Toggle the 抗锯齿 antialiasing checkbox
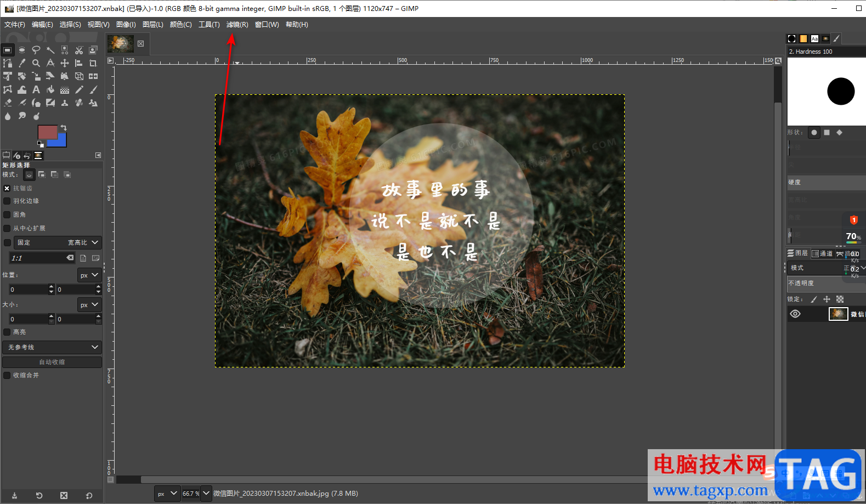The image size is (866, 504). coord(7,188)
